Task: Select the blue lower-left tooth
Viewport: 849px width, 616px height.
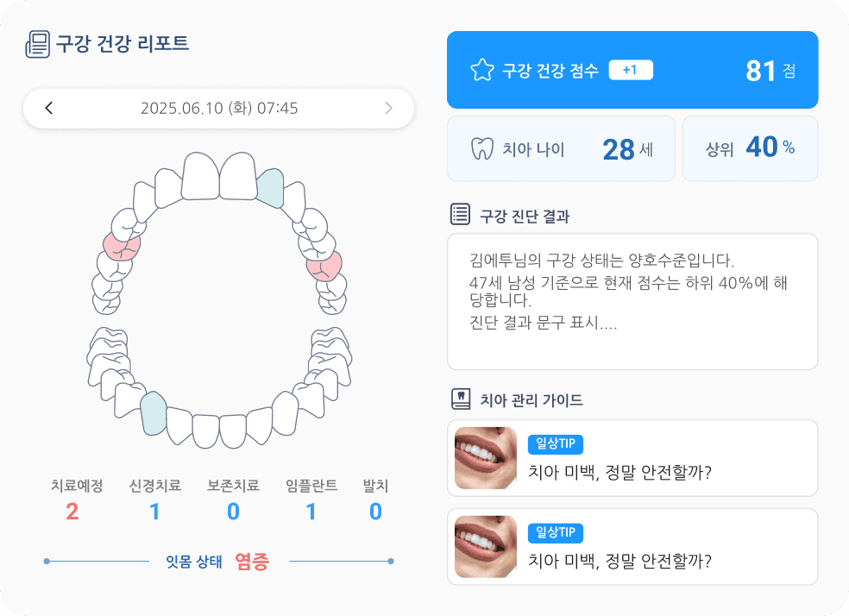Action: [154, 413]
